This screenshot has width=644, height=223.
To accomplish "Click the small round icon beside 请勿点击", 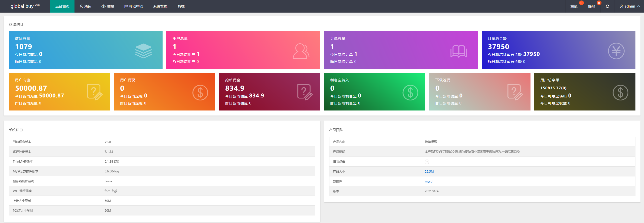I will coord(427,162).
